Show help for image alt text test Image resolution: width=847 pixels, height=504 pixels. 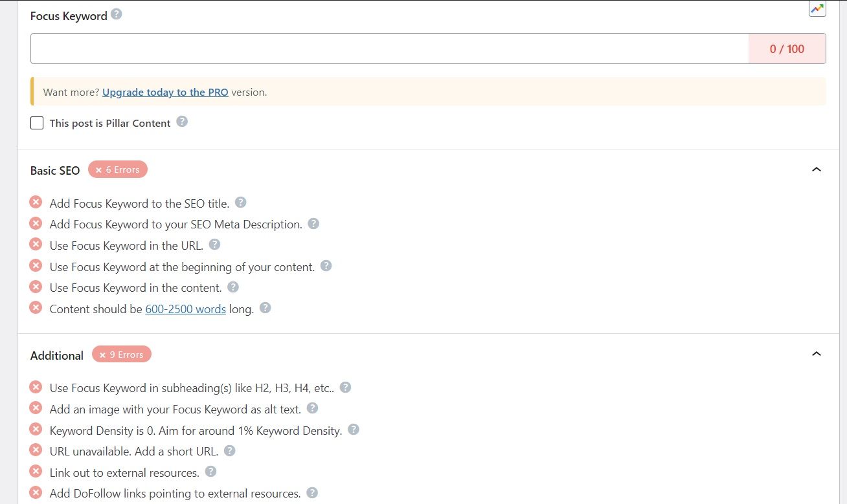coord(312,408)
